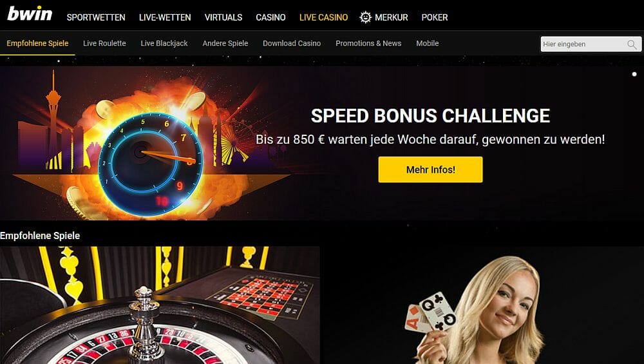Go to the Mobile page
The width and height of the screenshot is (644, 364).
[427, 43]
